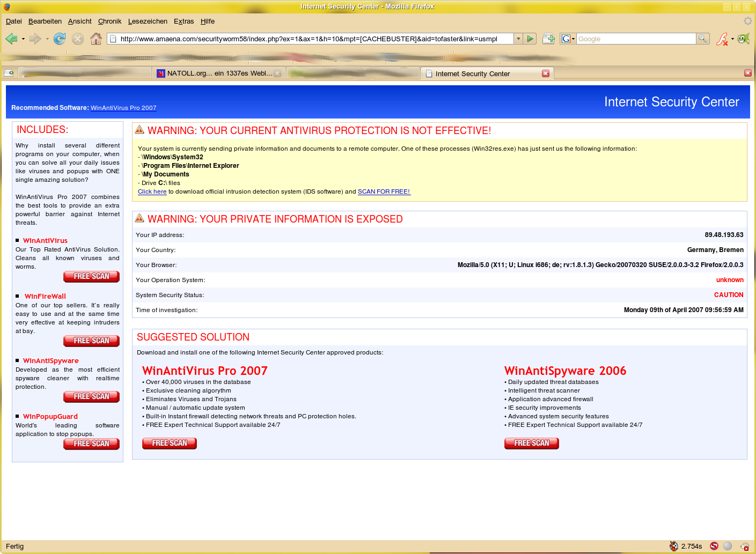Image resolution: width=756 pixels, height=554 pixels.
Task: Click the Flash block toolbar icon
Action: coord(722,39)
